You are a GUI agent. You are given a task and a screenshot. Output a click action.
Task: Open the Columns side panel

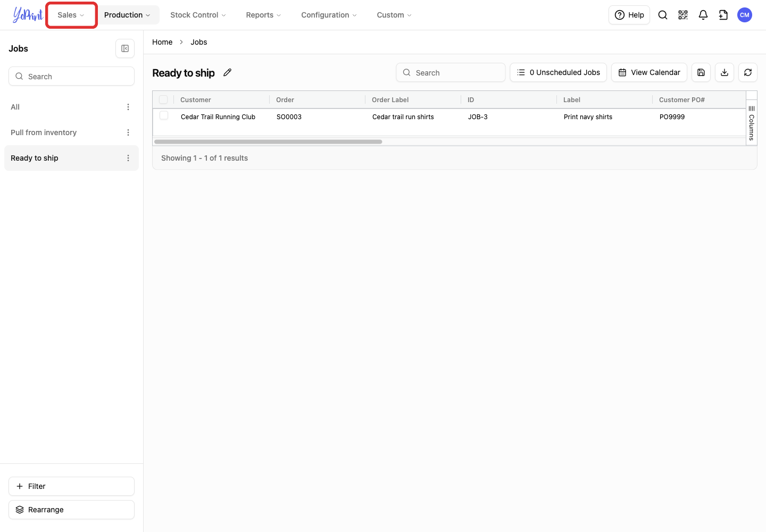(x=752, y=123)
